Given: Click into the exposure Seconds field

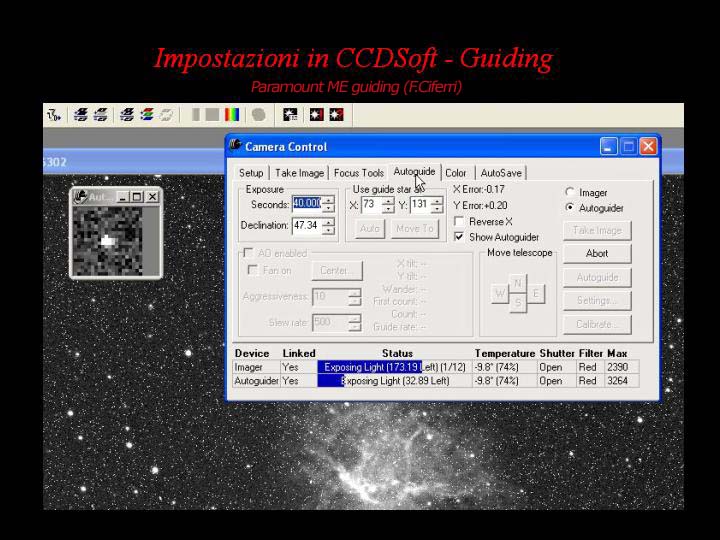Looking at the screenshot, I should [308, 203].
